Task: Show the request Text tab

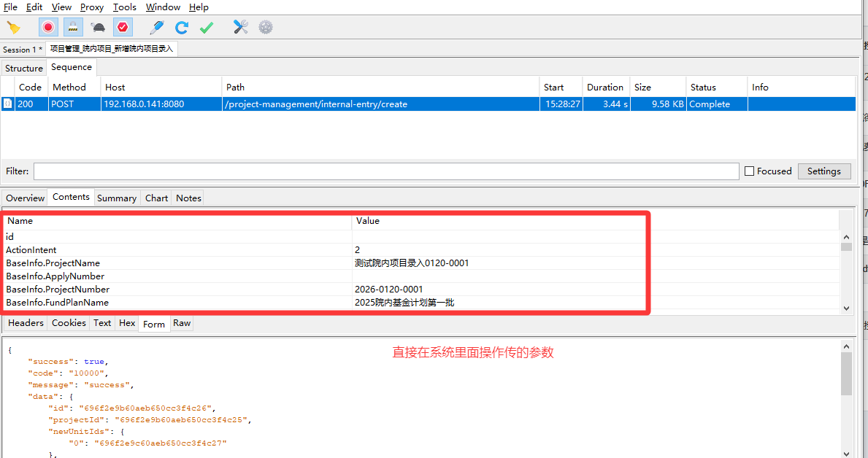Action: 102,323
